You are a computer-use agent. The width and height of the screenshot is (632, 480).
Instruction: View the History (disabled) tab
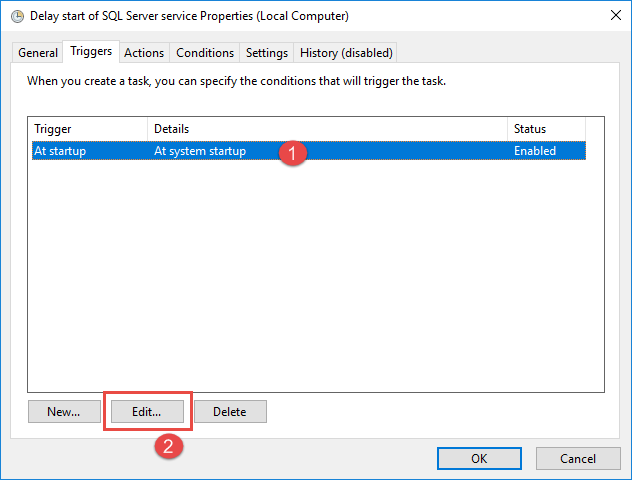[x=347, y=53]
